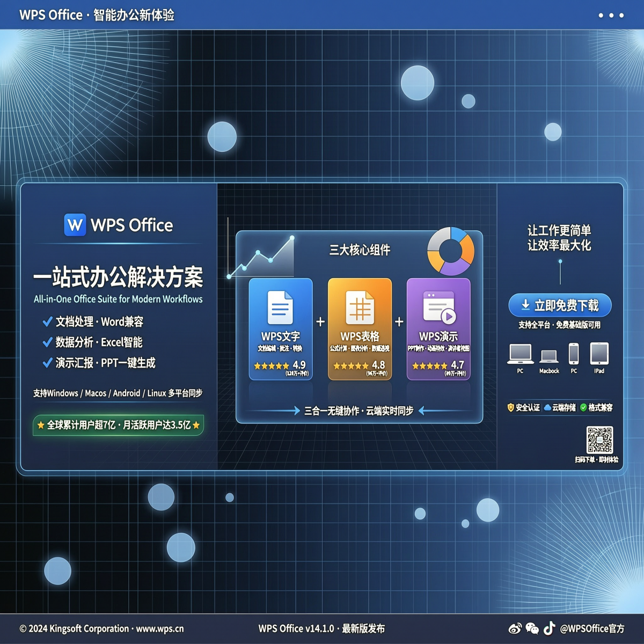Image resolution: width=644 pixels, height=644 pixels.
Task: Click the checkmark beside 文档处理 · Word兼容
Action: [47, 322]
